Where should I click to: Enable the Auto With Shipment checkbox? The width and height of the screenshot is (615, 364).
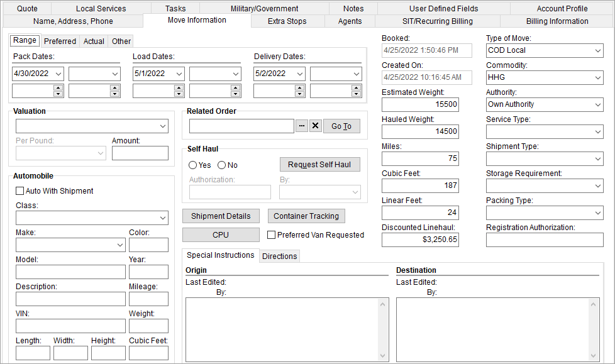19,190
